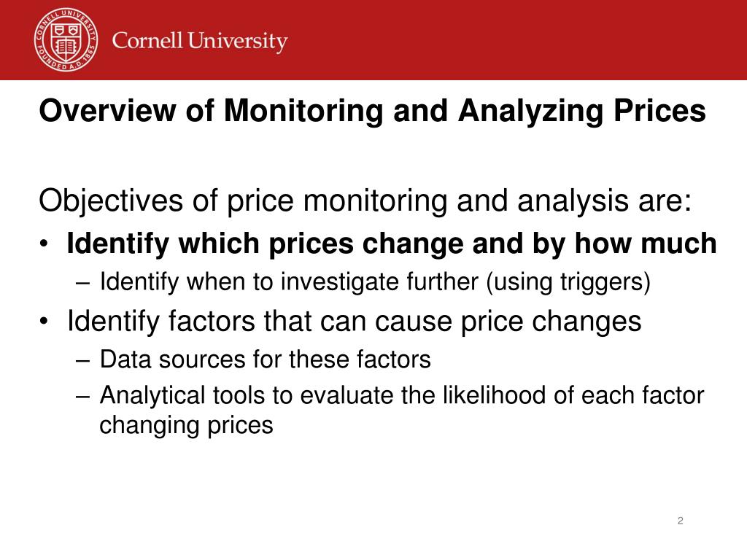The height and width of the screenshot is (560, 747).
Task: Click the Analytical tools to evaluate sub-bullet line
Action: [x=402, y=396]
